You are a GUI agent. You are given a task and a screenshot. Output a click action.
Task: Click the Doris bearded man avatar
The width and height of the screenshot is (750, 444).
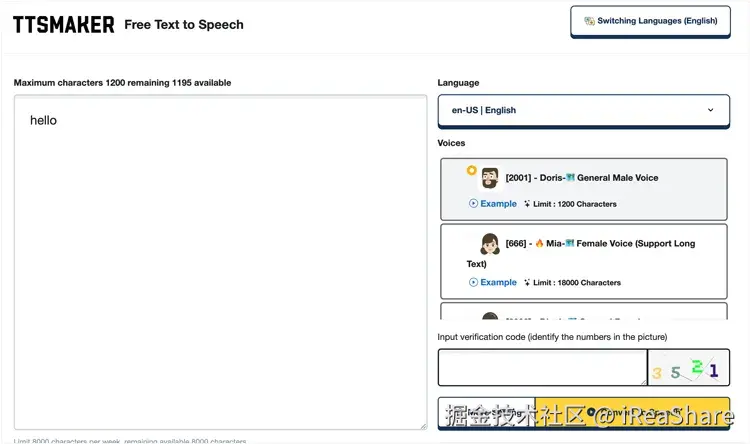(490, 178)
